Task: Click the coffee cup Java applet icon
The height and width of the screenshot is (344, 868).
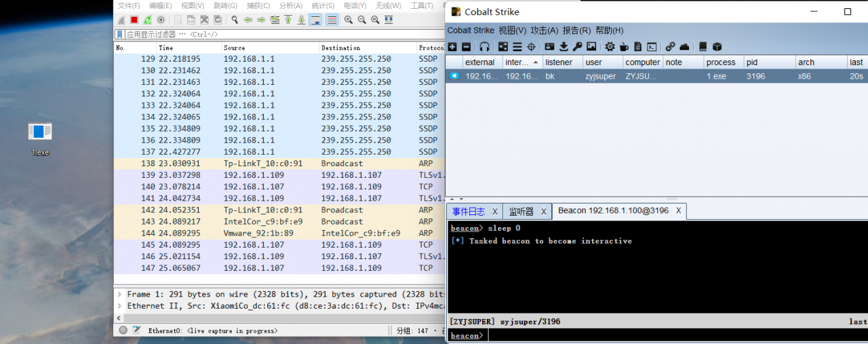Action: [624, 47]
